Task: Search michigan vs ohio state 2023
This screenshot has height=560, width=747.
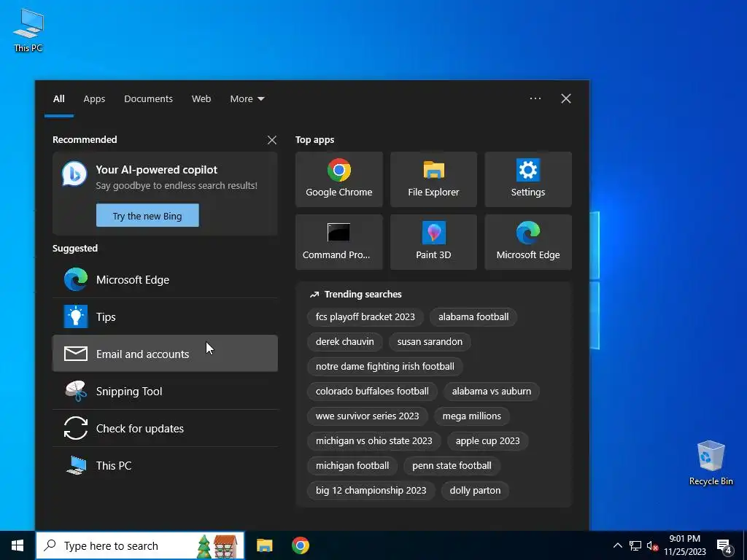Action: click(x=374, y=440)
